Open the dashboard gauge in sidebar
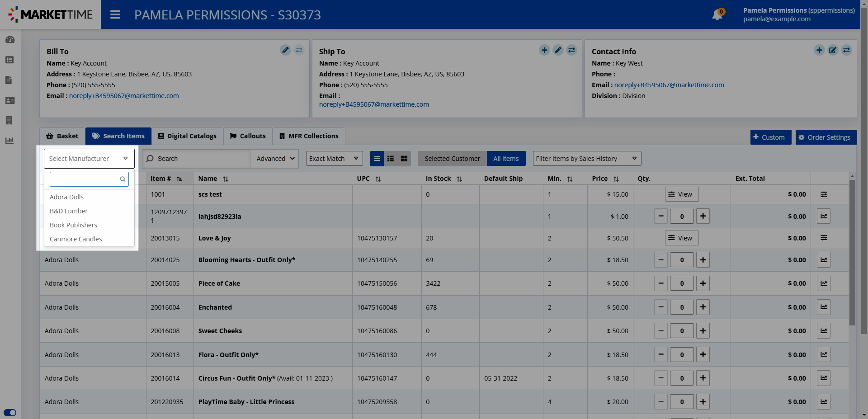This screenshot has height=419, width=868. pos(10,40)
